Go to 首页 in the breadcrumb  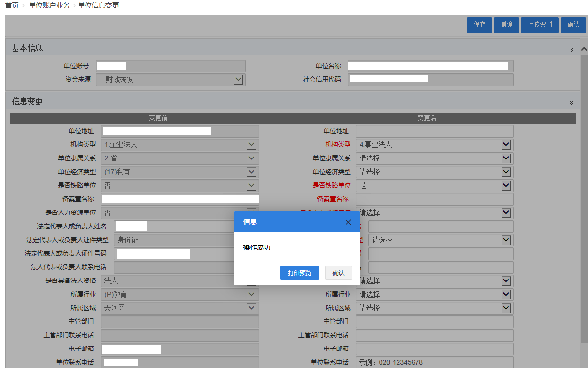coord(12,5)
